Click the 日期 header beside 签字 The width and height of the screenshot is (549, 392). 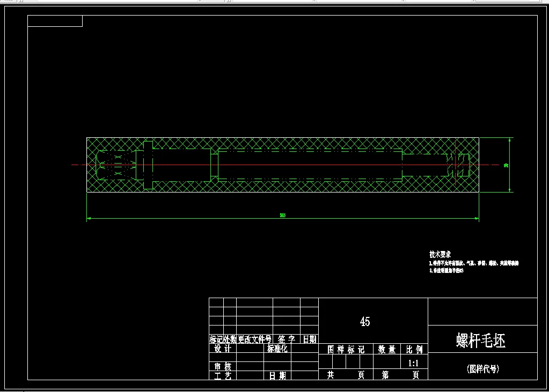310,339
